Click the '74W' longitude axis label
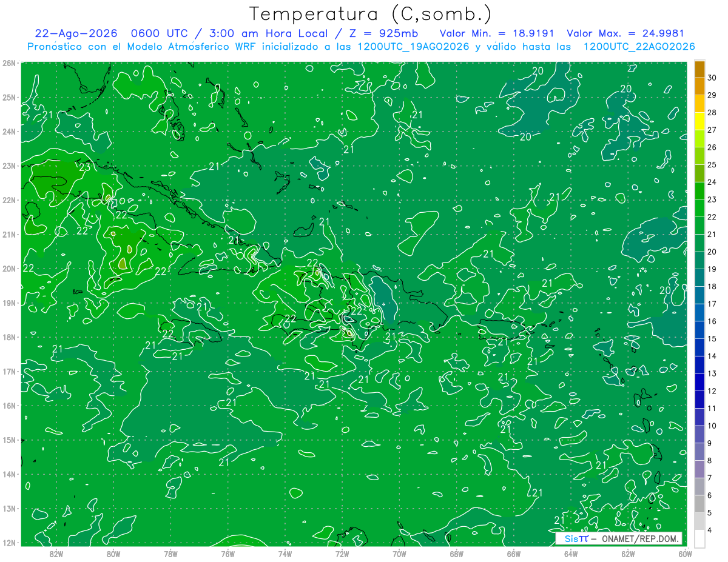 [285, 554]
